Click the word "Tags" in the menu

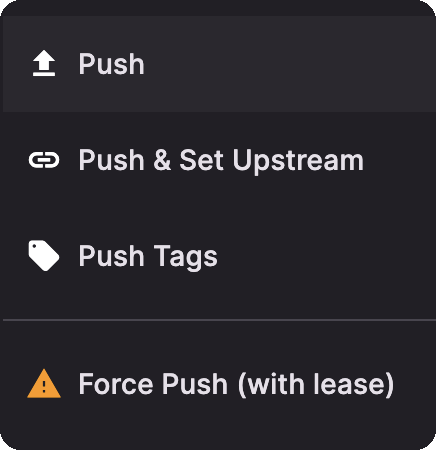[x=185, y=257]
